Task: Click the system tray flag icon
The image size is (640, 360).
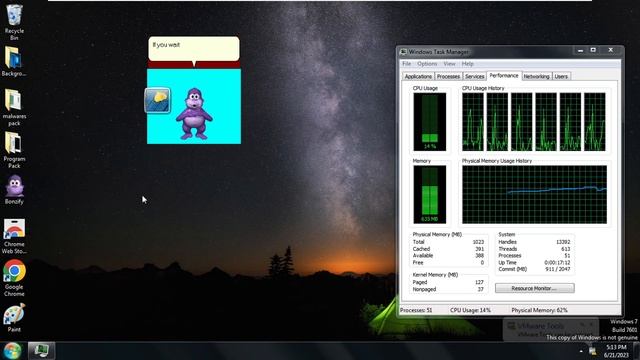Action: tap(592, 351)
